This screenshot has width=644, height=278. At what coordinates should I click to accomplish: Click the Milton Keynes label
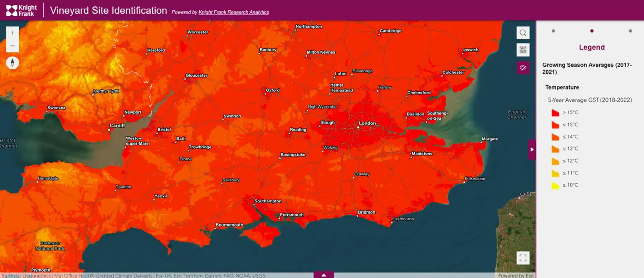click(321, 52)
